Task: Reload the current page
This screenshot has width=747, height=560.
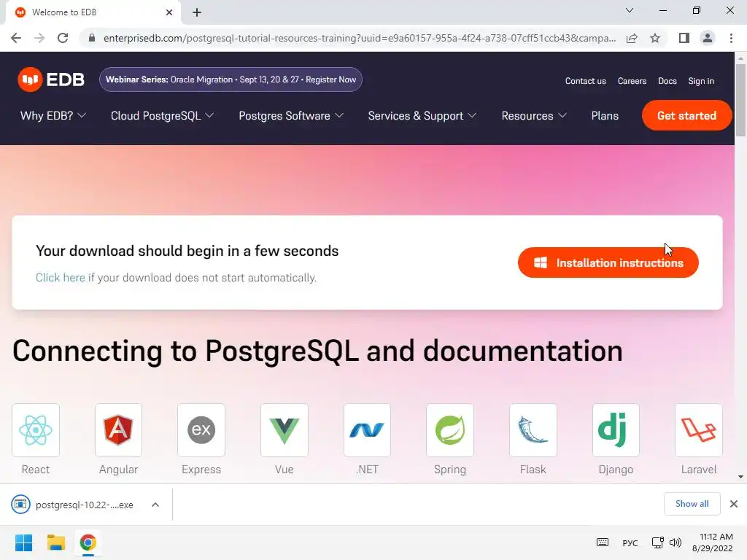Action: tap(63, 38)
